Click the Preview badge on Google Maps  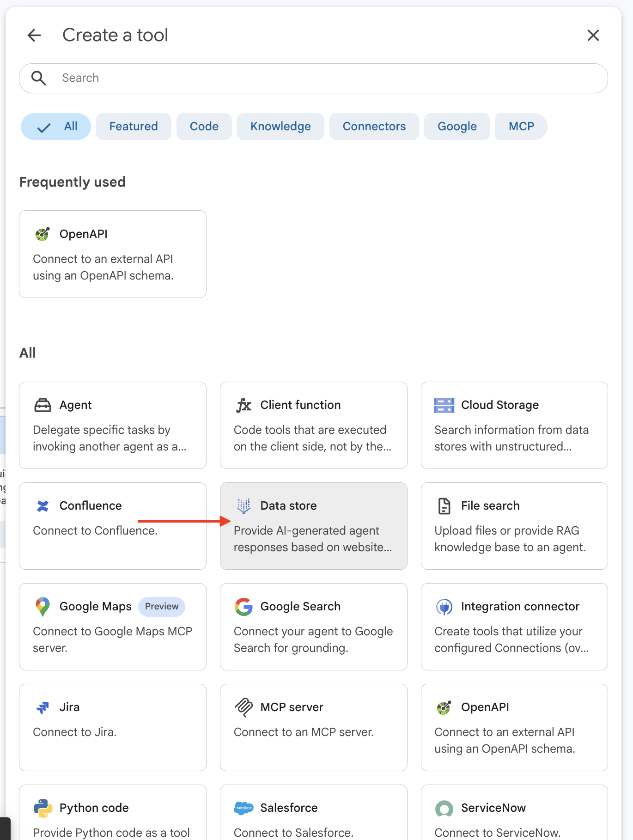pyautogui.click(x=162, y=607)
